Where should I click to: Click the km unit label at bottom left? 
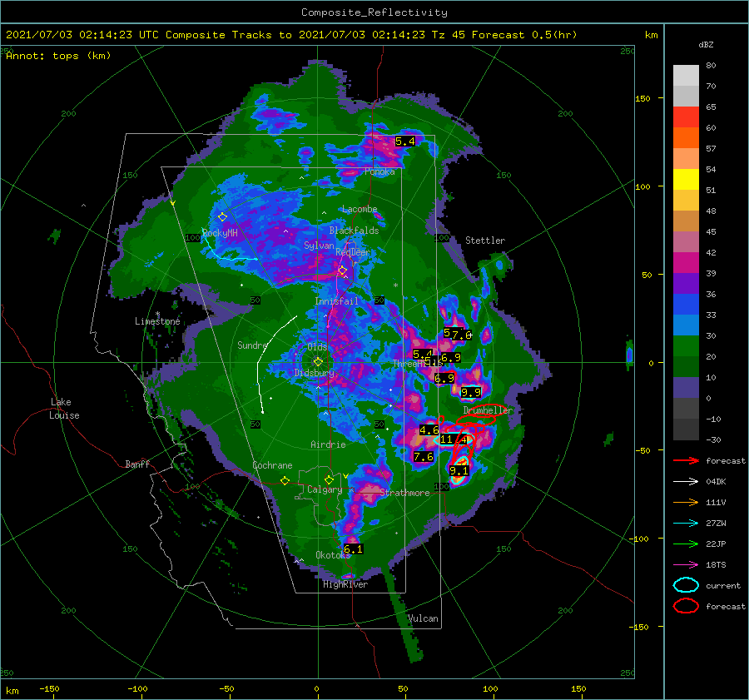click(x=12, y=691)
